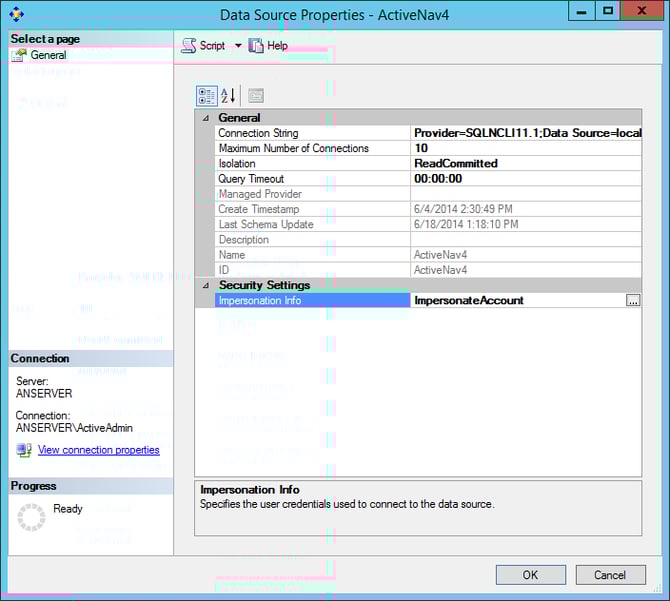Viewport: 670px width, 601px height.
Task: Maximize the Data Source Properties window
Action: pyautogui.click(x=608, y=11)
